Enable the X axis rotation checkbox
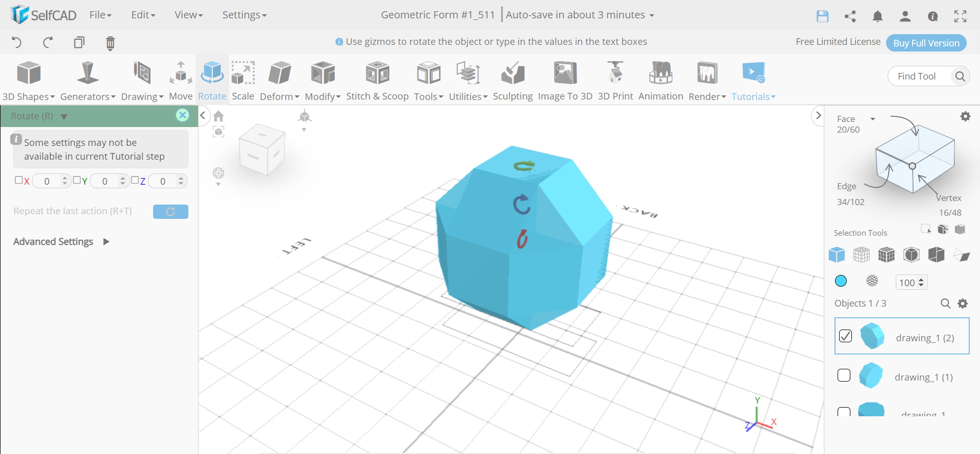The height and width of the screenshot is (454, 980). (19, 180)
